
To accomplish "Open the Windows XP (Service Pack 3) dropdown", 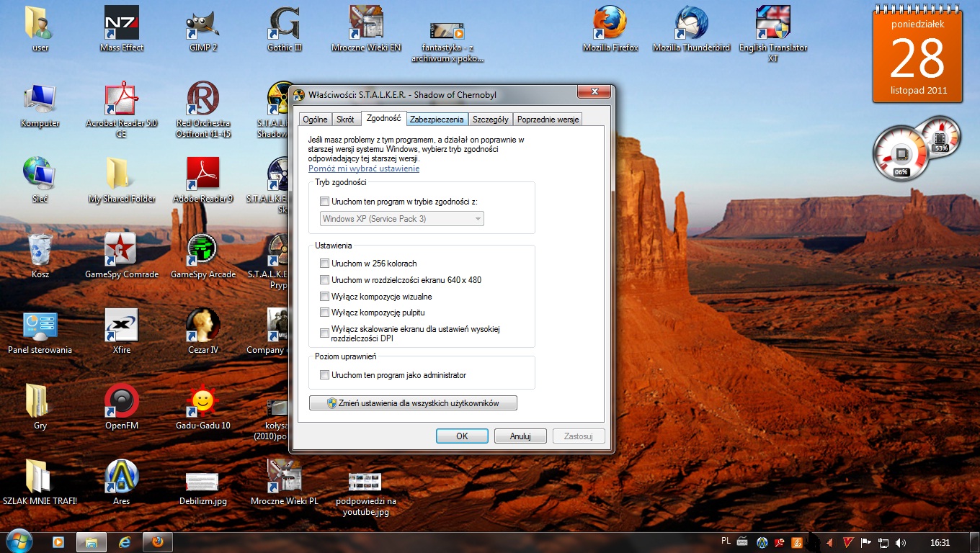I will 401,219.
